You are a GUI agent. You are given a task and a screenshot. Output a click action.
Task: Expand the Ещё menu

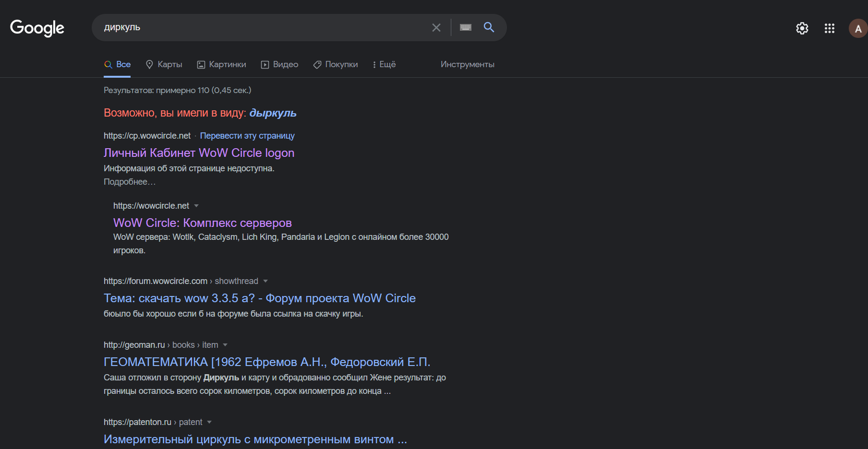(384, 64)
